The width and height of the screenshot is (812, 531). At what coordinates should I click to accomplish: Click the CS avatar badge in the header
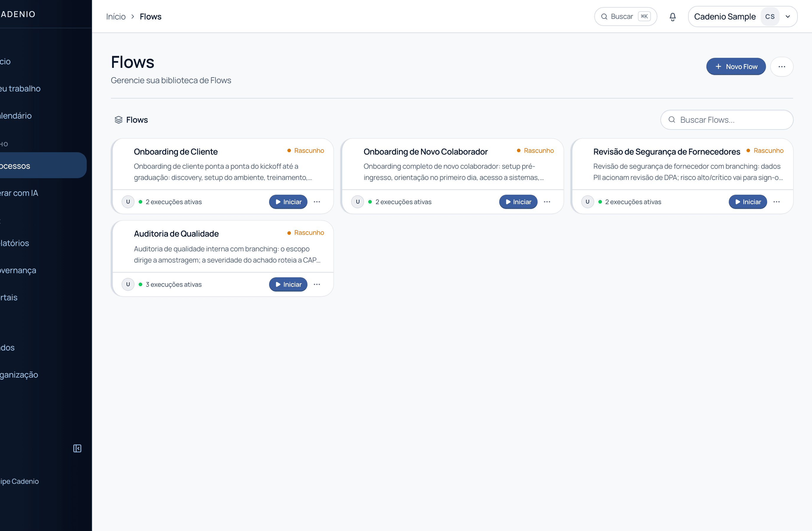770,17
